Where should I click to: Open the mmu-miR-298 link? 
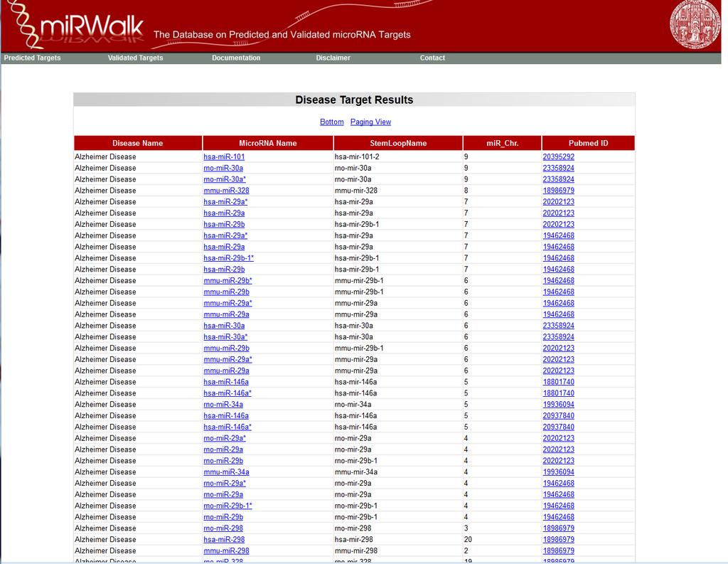226,550
